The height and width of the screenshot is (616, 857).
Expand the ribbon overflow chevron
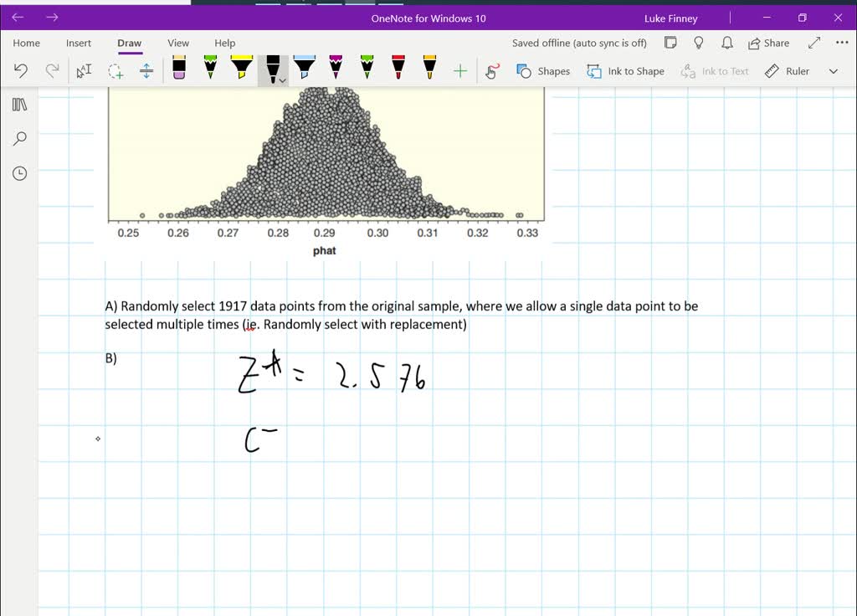click(x=833, y=71)
